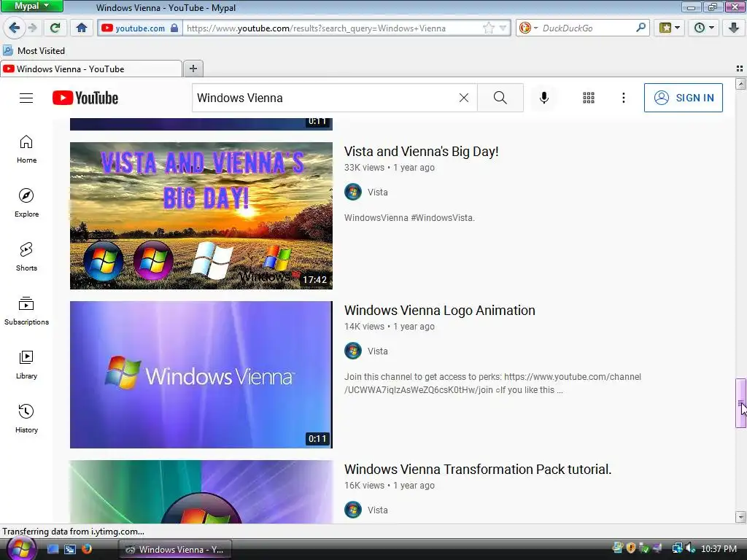Click the 10:37 PM taskbar clock
The width and height of the screenshot is (747, 560).
point(719,549)
